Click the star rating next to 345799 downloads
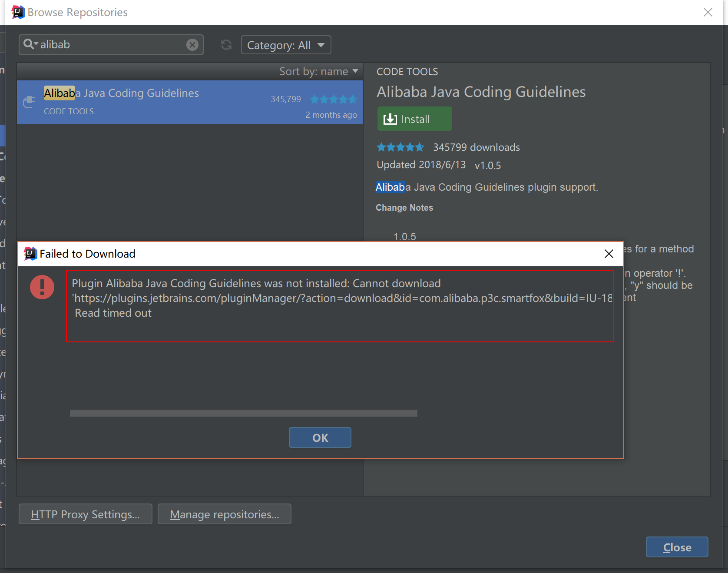Viewport: 728px width, 573px height. point(400,147)
